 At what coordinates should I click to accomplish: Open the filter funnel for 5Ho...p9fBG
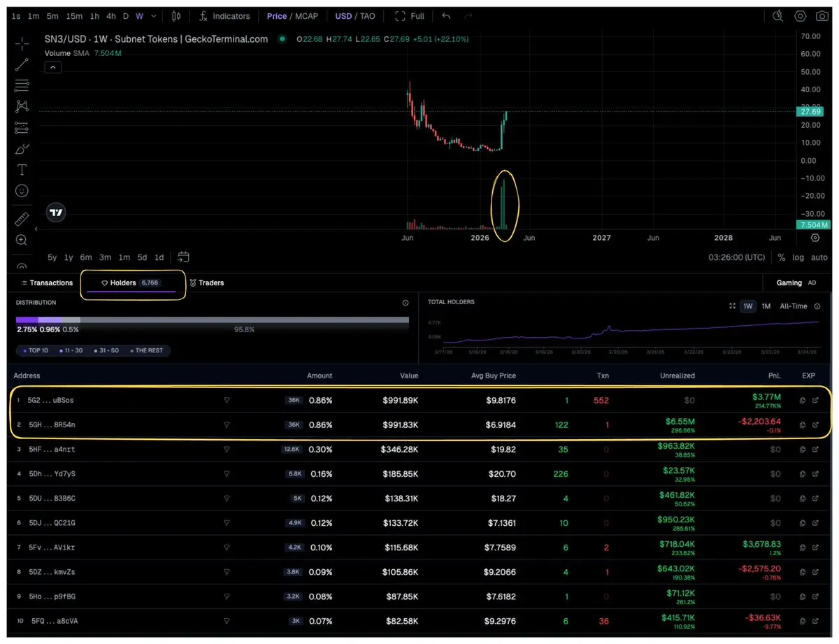(226, 596)
